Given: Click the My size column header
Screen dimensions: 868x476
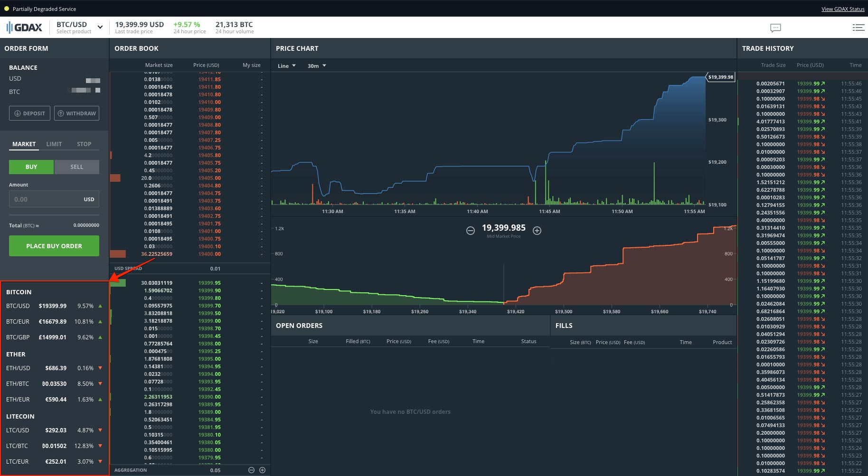Looking at the screenshot, I should [x=252, y=65].
